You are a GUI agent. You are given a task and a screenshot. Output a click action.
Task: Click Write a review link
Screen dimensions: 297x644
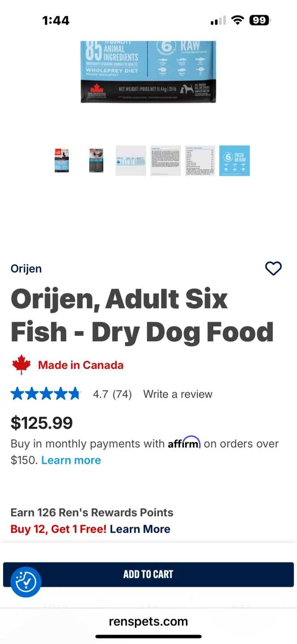click(x=178, y=394)
